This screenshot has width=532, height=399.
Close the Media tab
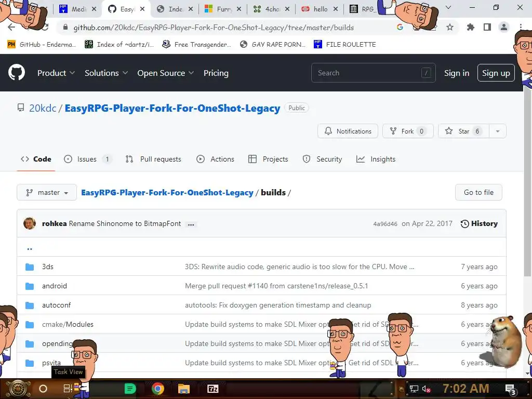94,9
